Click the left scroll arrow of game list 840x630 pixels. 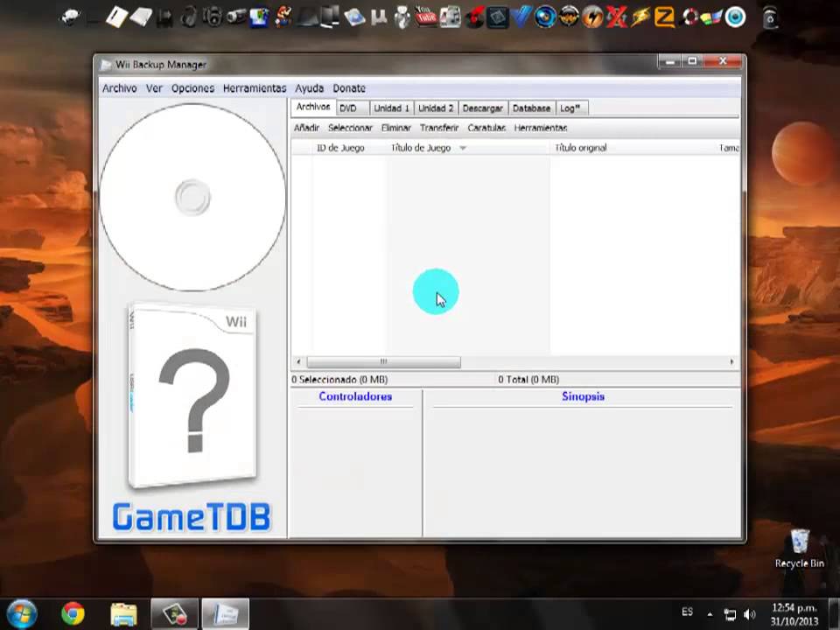[298, 361]
